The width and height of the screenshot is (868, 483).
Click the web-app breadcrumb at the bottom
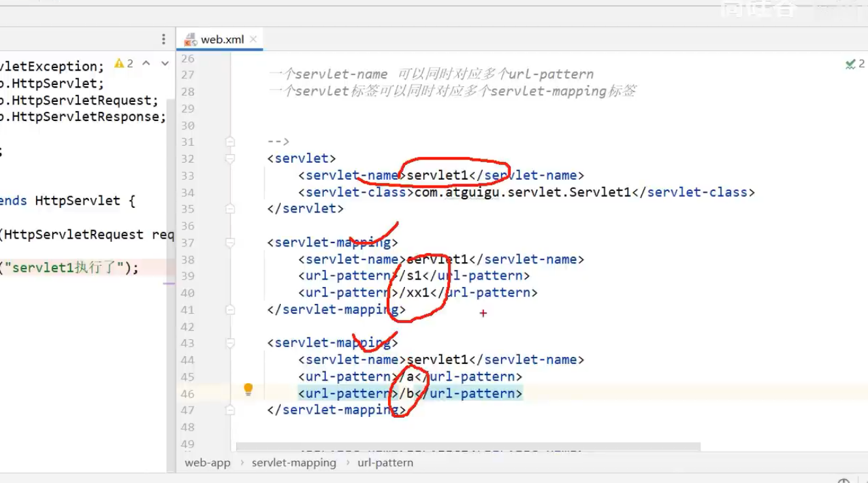click(207, 462)
